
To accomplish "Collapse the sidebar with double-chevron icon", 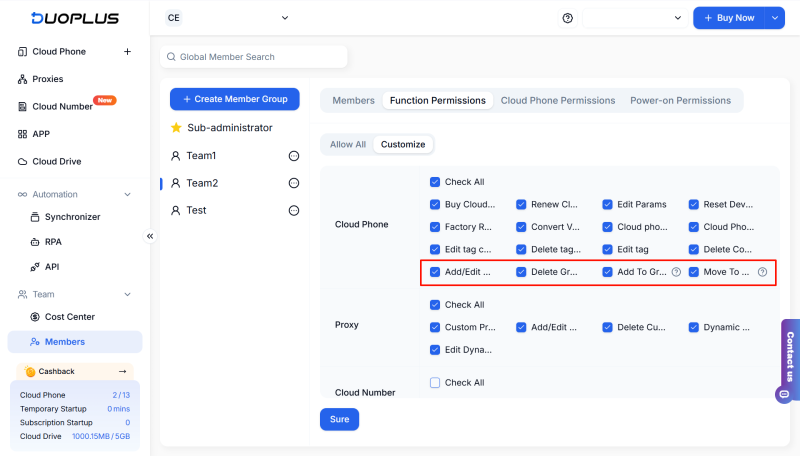I will pos(151,236).
